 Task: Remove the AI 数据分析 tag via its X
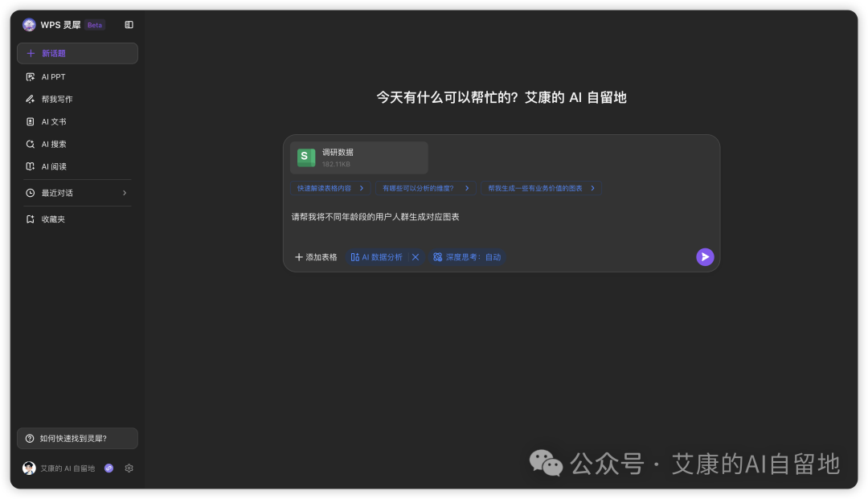[415, 256]
